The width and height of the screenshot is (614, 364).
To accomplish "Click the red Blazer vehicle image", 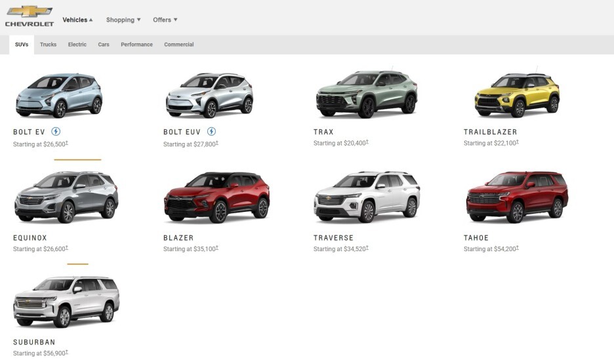I will 216,197.
